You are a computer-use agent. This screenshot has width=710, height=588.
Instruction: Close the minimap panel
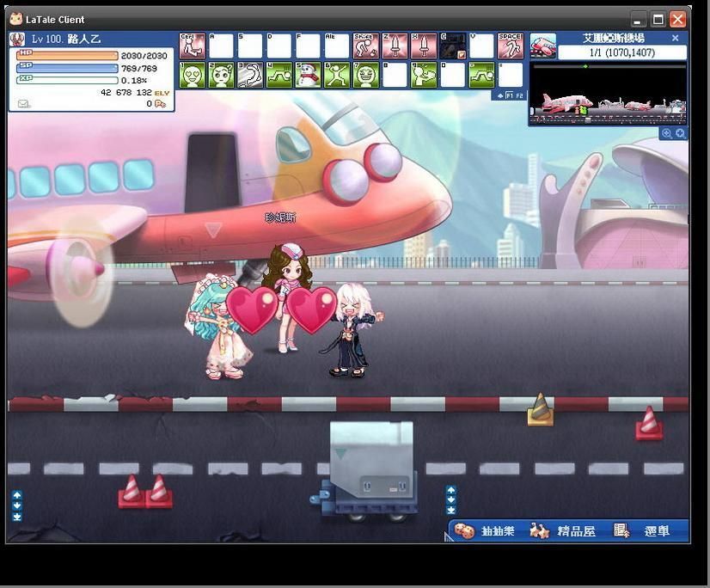(675, 38)
